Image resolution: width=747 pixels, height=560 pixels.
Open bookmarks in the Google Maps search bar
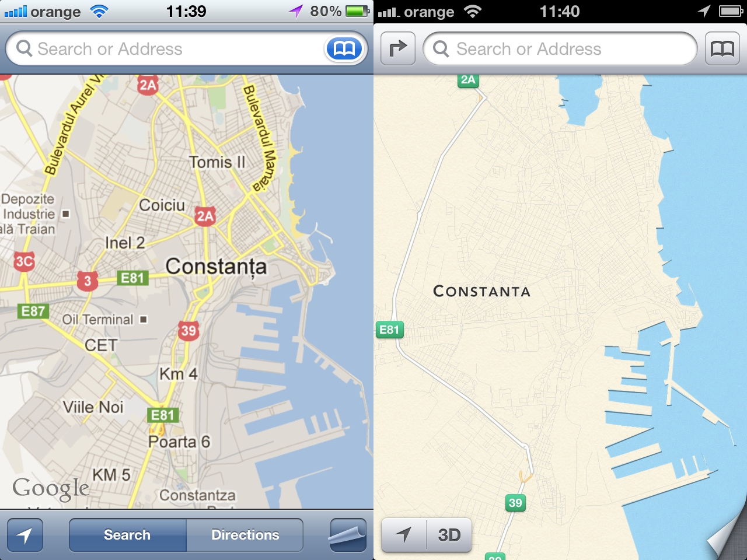[x=344, y=49]
